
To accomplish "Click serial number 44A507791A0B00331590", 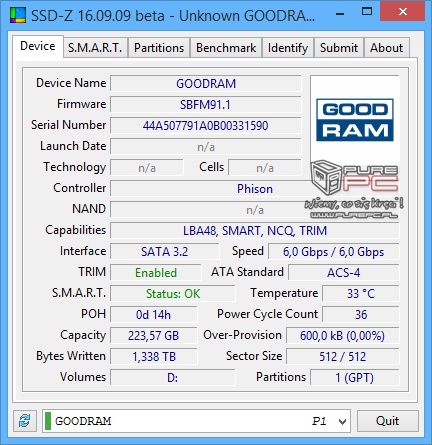I will pos(206,126).
